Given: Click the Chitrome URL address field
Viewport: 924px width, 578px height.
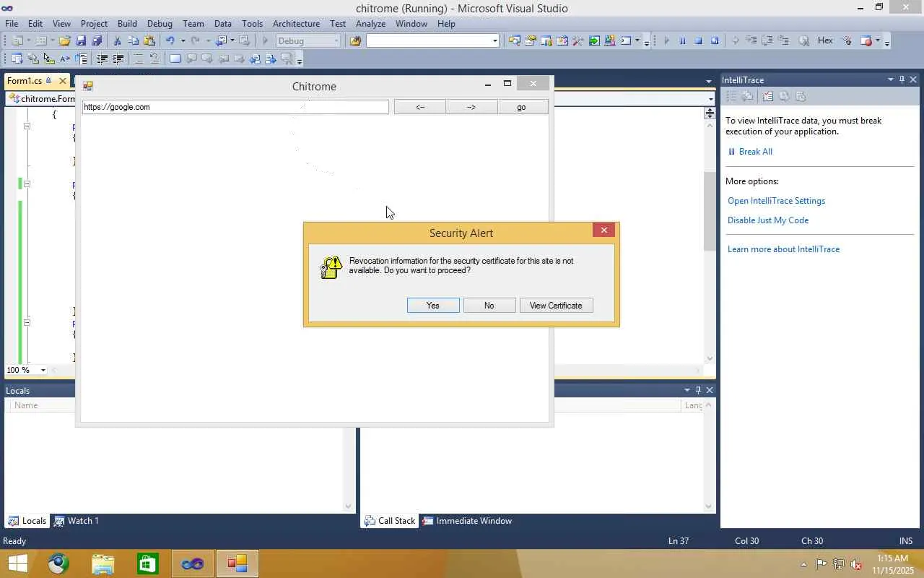Looking at the screenshot, I should (x=235, y=107).
